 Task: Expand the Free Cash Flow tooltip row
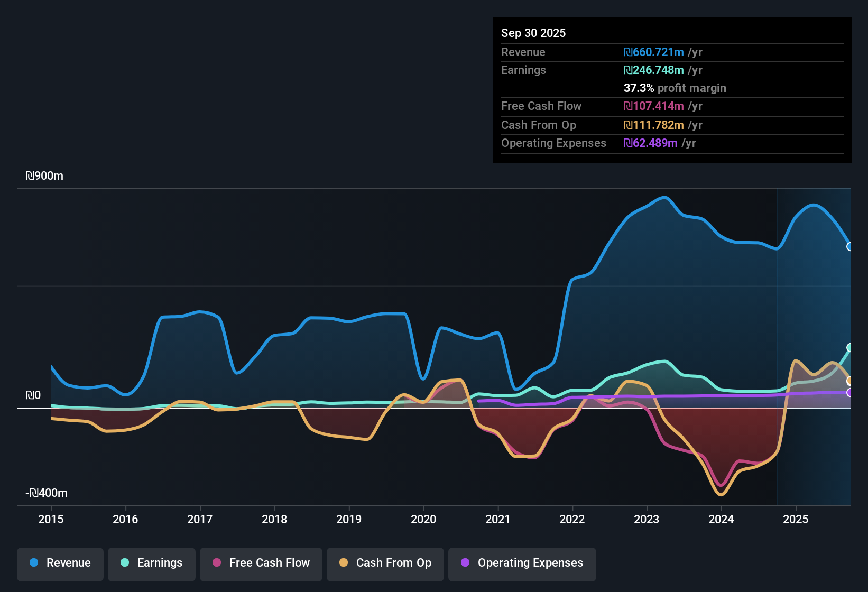(x=541, y=106)
